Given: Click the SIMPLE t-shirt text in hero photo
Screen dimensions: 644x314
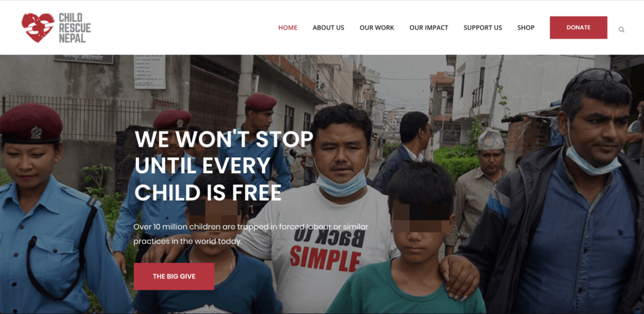Looking at the screenshot, I should 325,258.
